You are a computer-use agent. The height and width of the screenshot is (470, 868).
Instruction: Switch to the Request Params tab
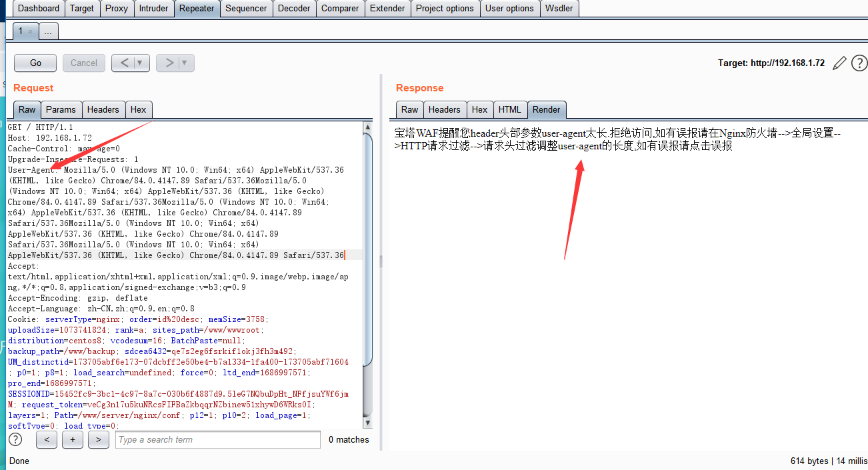pos(61,110)
